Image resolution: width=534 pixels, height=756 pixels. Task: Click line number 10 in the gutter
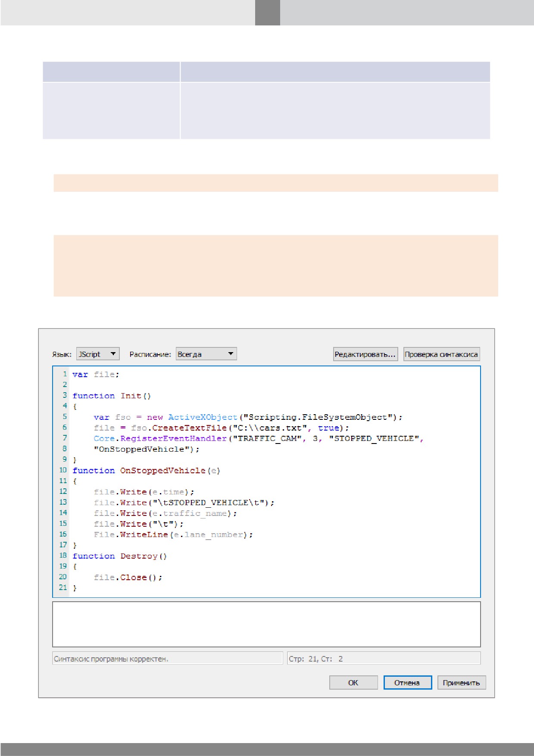(63, 470)
